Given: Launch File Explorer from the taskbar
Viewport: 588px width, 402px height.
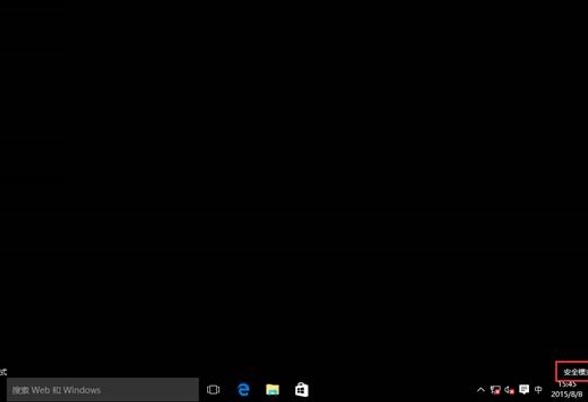Looking at the screenshot, I should pos(273,390).
